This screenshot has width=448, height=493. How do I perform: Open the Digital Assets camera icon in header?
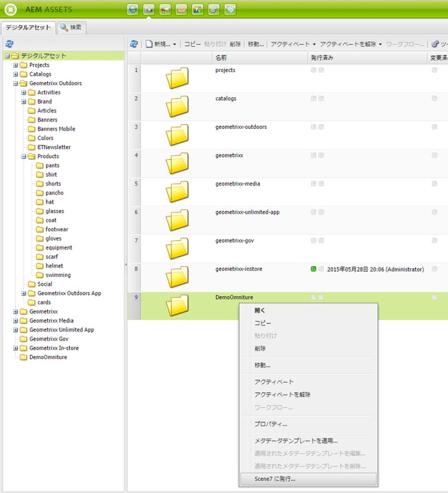(149, 10)
